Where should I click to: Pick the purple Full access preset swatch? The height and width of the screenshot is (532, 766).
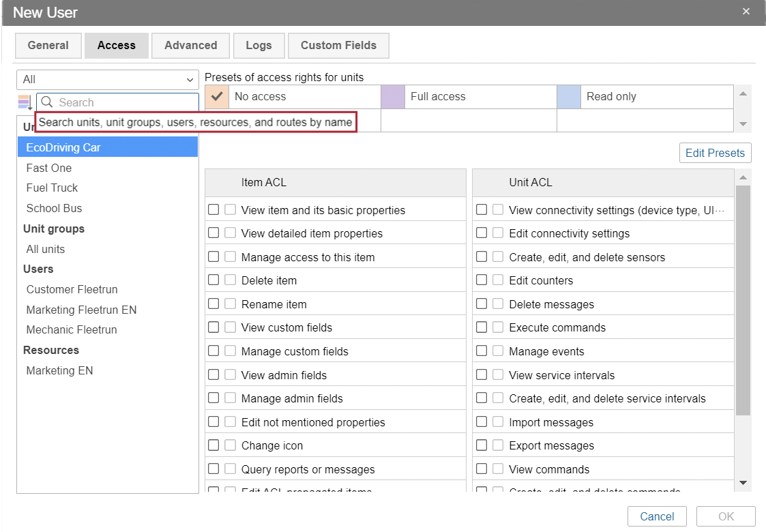pyautogui.click(x=393, y=97)
